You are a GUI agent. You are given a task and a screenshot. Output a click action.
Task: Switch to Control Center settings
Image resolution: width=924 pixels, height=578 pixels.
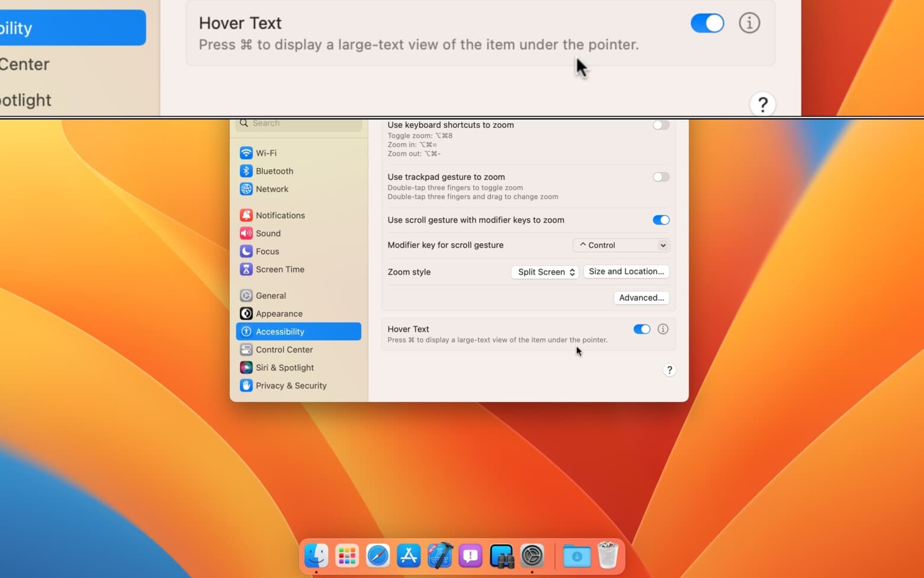[x=284, y=349]
